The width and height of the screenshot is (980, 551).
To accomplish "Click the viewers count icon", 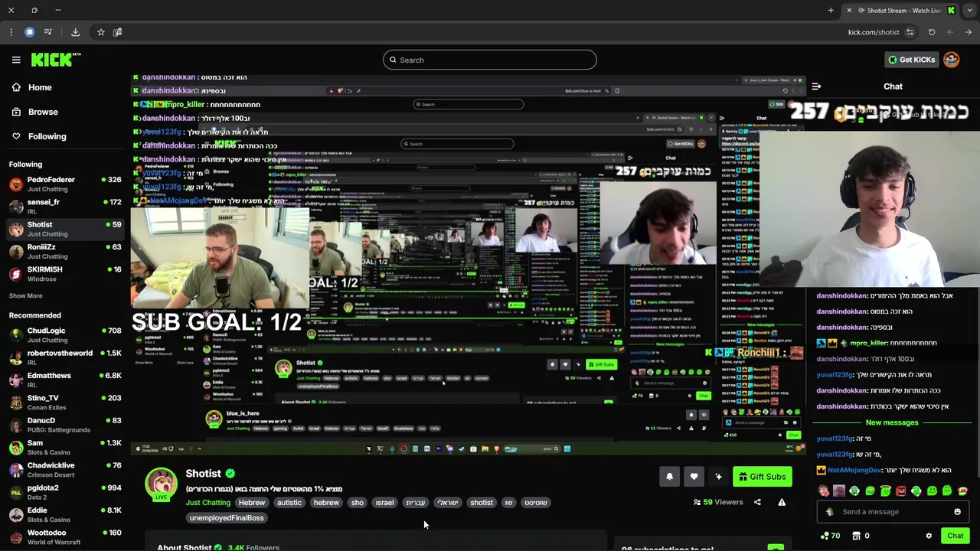I will pyautogui.click(x=697, y=502).
